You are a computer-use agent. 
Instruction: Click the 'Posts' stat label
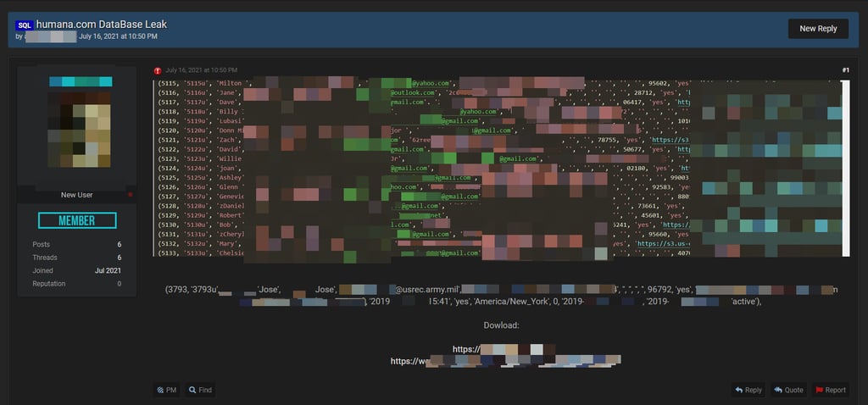pos(41,245)
